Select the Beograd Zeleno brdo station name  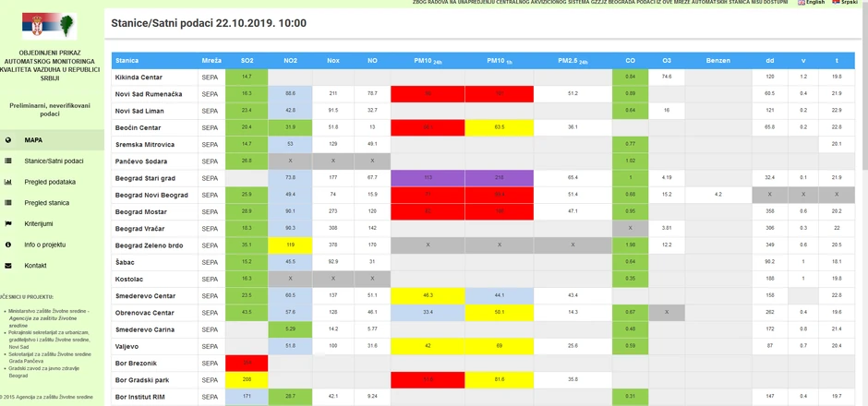coord(149,245)
